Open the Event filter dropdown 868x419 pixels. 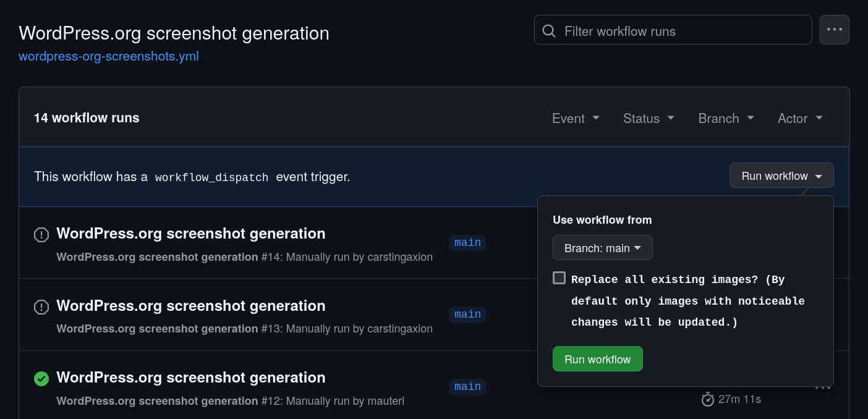(x=576, y=118)
